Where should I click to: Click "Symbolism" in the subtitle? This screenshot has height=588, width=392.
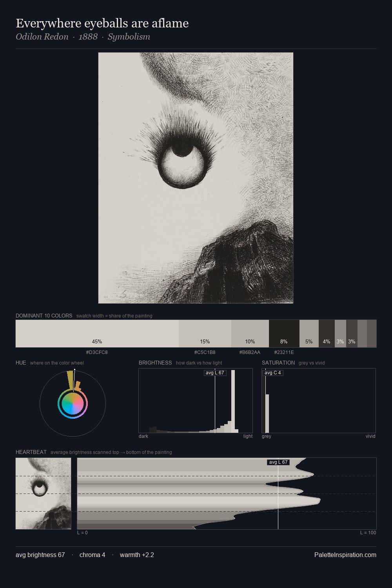(x=129, y=37)
